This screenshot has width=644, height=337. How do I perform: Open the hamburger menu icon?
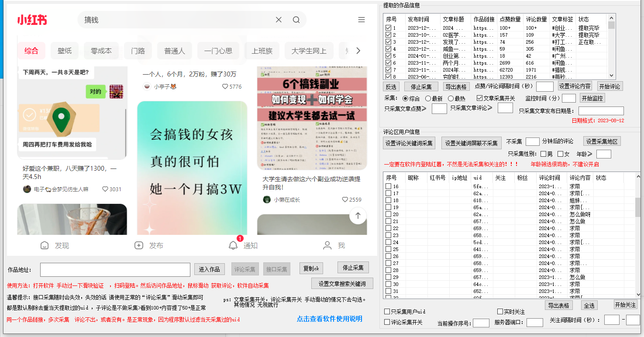point(362,20)
